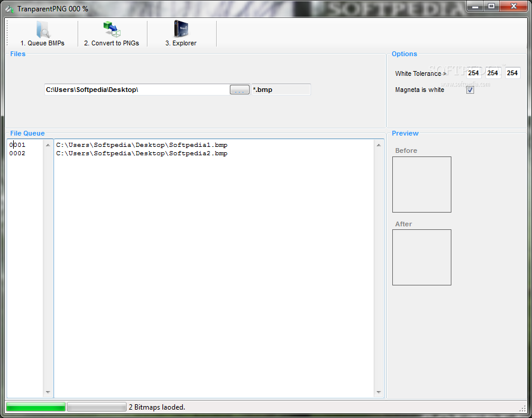The image size is (532, 418).
Task: Click down arrow of file path list scrollbar
Action: [379, 392]
